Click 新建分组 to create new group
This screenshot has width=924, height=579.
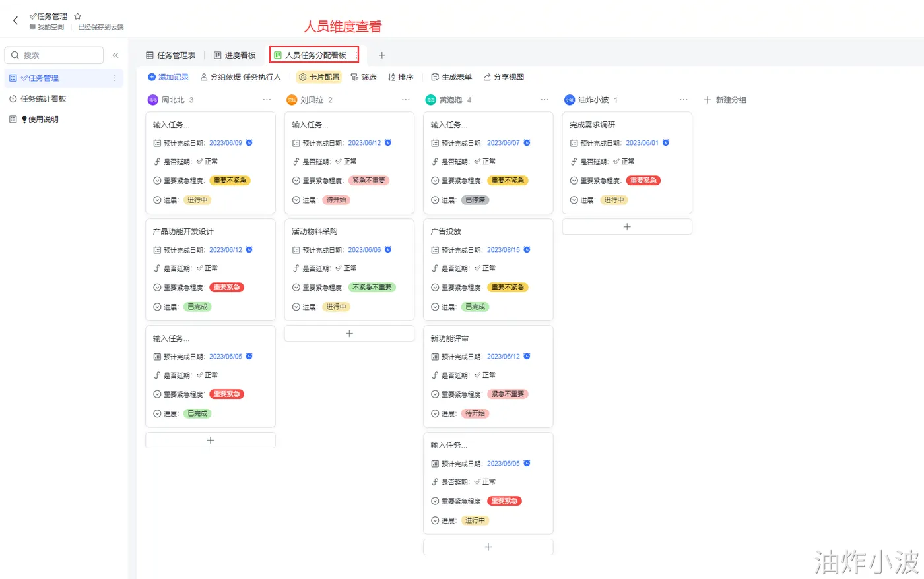tap(725, 100)
